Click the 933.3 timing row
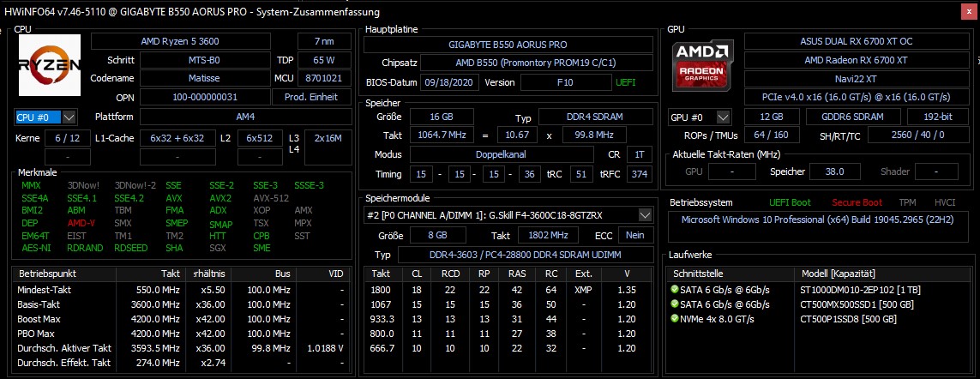Viewport: 980px width, 379px height. tap(510, 319)
